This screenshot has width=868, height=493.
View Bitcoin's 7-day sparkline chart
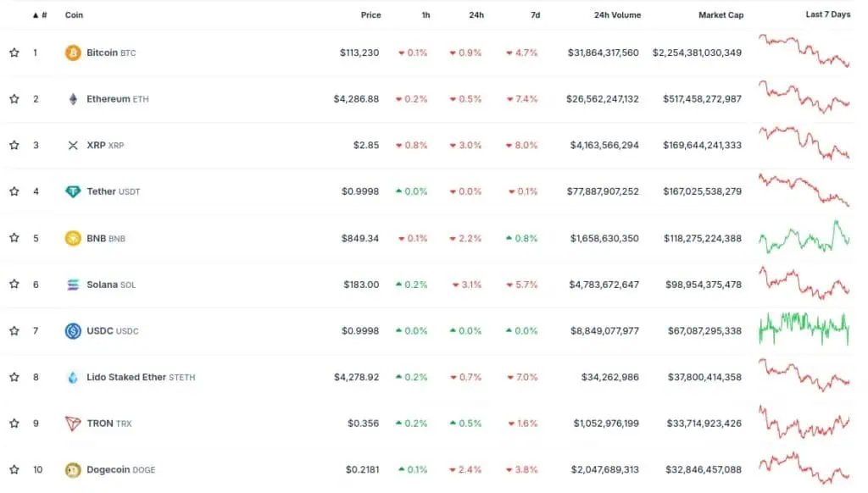[804, 51]
